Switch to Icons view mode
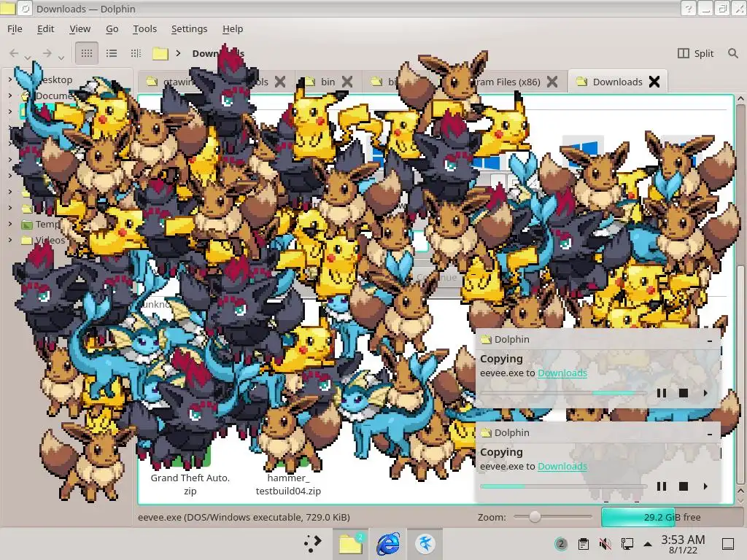This screenshot has height=560, width=747. (87, 52)
